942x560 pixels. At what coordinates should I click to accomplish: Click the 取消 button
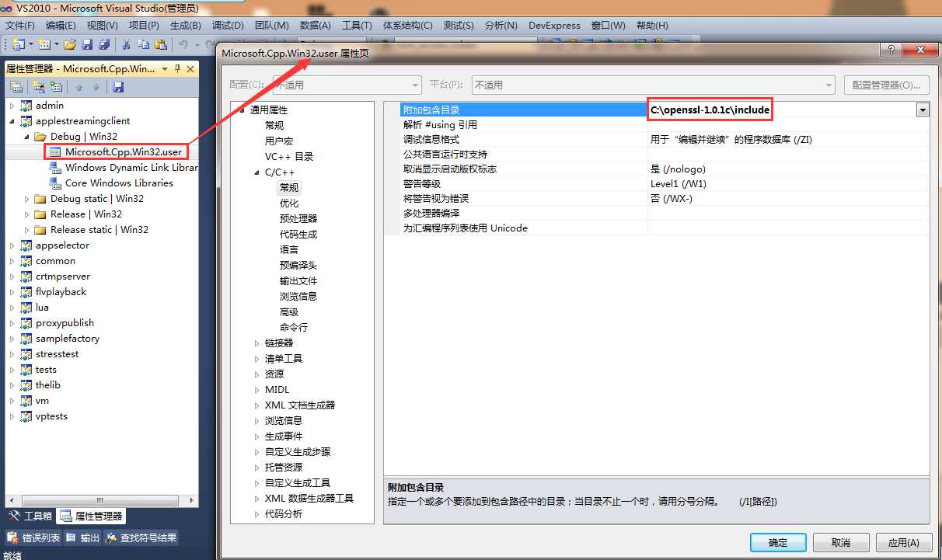(x=841, y=542)
